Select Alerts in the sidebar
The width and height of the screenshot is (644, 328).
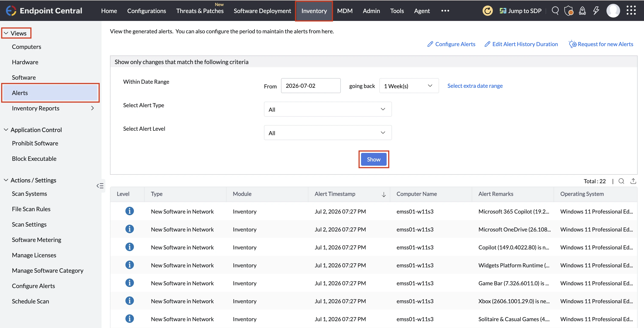[x=50, y=93]
